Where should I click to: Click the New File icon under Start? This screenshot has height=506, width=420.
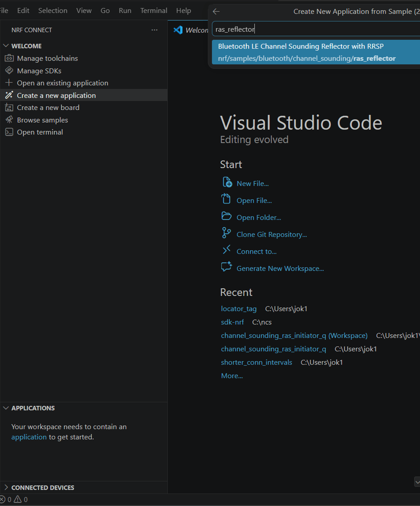tap(227, 182)
